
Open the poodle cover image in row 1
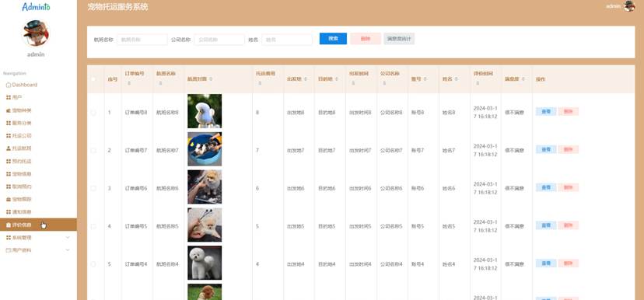point(205,111)
